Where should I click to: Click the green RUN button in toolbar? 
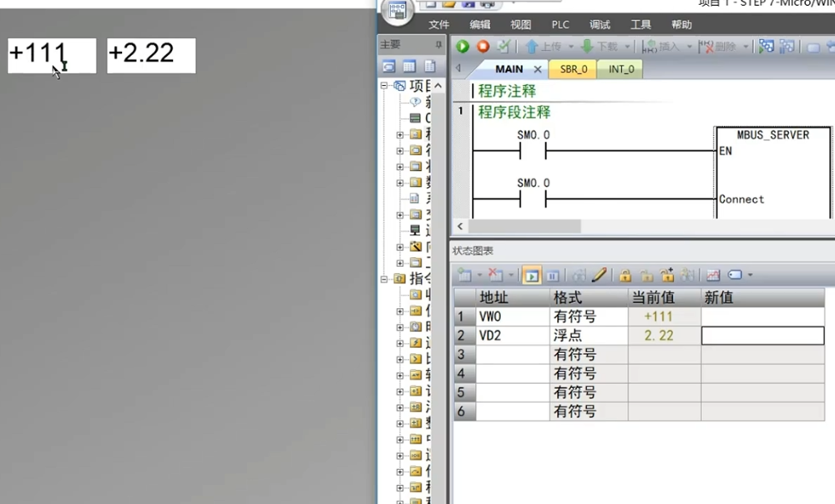point(463,47)
